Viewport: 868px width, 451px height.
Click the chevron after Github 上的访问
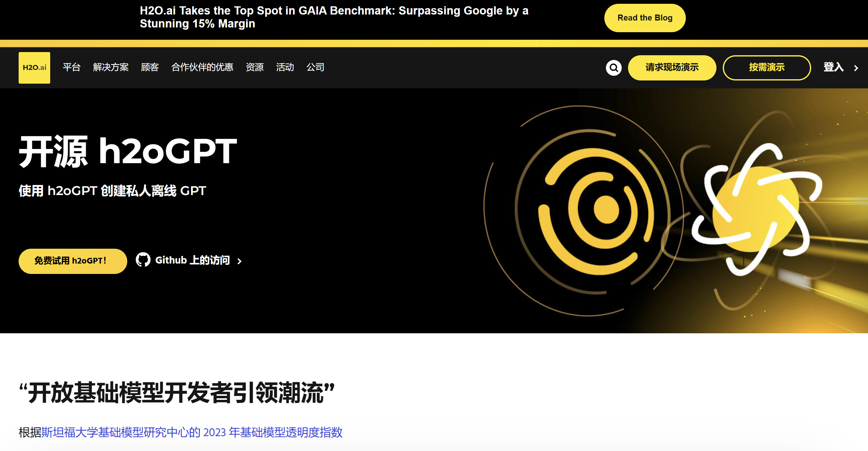tap(240, 261)
